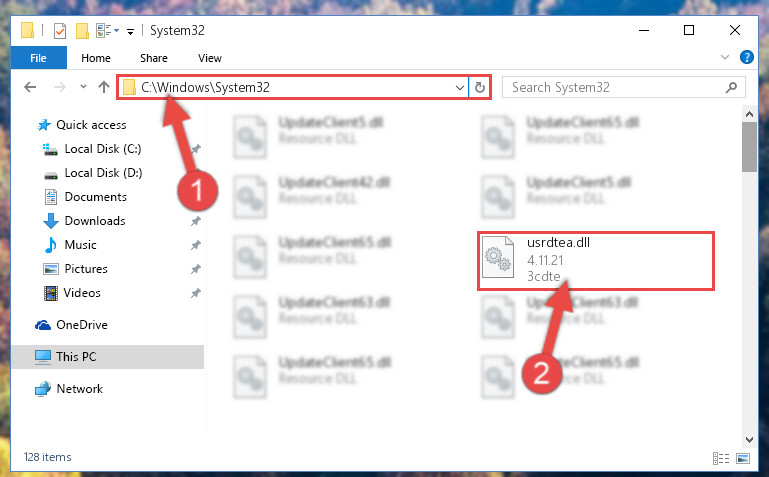Screen dimensions: 769x477
Task: Open Customize Quick Access Toolbar dropdown
Action: (130, 32)
